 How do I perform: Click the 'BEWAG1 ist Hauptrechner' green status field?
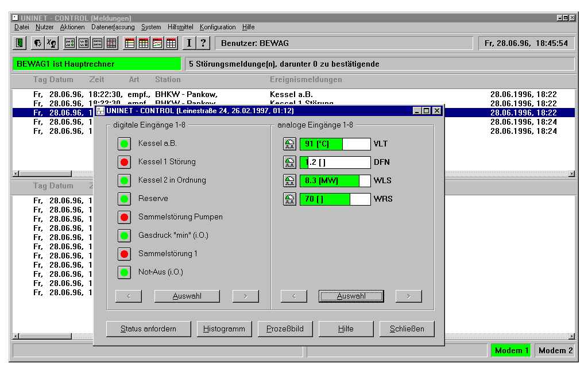pos(96,64)
